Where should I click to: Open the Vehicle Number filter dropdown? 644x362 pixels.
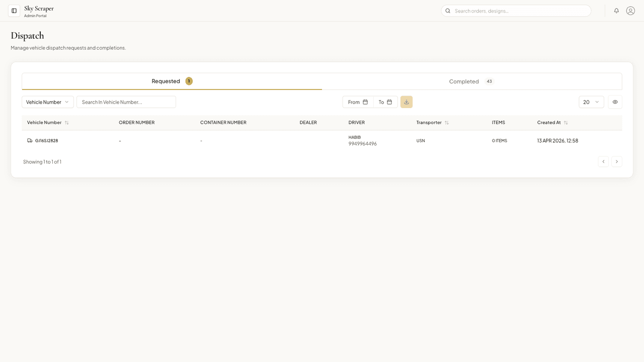pyautogui.click(x=48, y=102)
